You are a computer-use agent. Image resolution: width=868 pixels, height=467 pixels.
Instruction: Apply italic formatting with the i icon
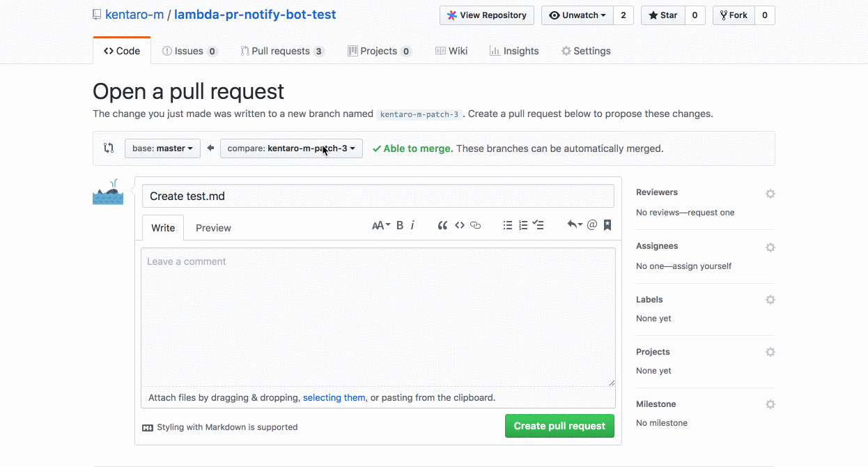(x=412, y=225)
